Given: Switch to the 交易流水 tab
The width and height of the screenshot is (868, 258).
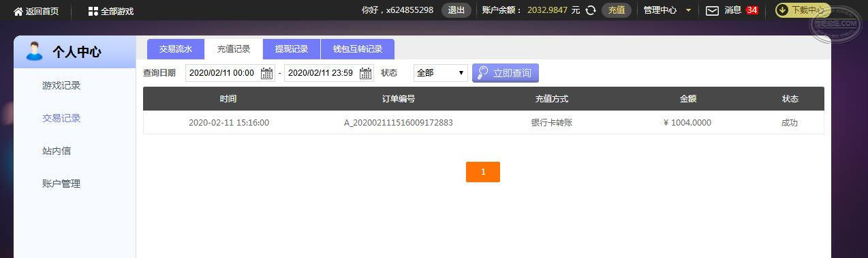Looking at the screenshot, I should tap(176, 49).
